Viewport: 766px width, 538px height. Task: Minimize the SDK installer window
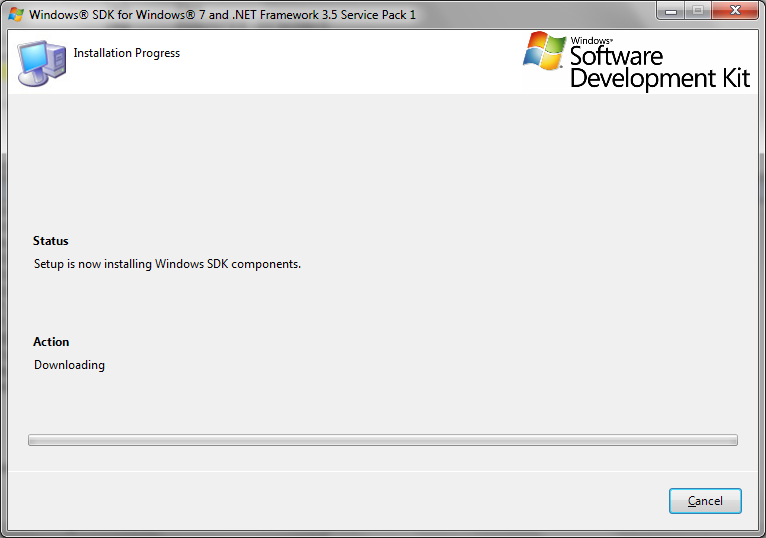(x=670, y=11)
